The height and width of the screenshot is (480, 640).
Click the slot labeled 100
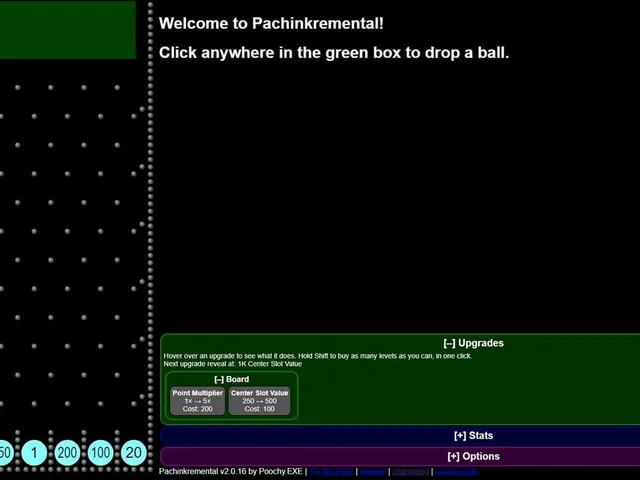tap(100, 453)
